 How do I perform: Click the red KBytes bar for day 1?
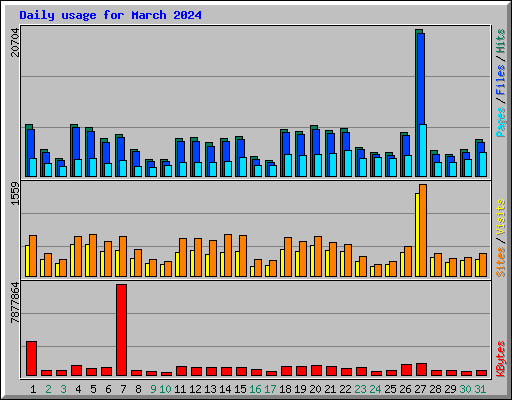tap(31, 358)
